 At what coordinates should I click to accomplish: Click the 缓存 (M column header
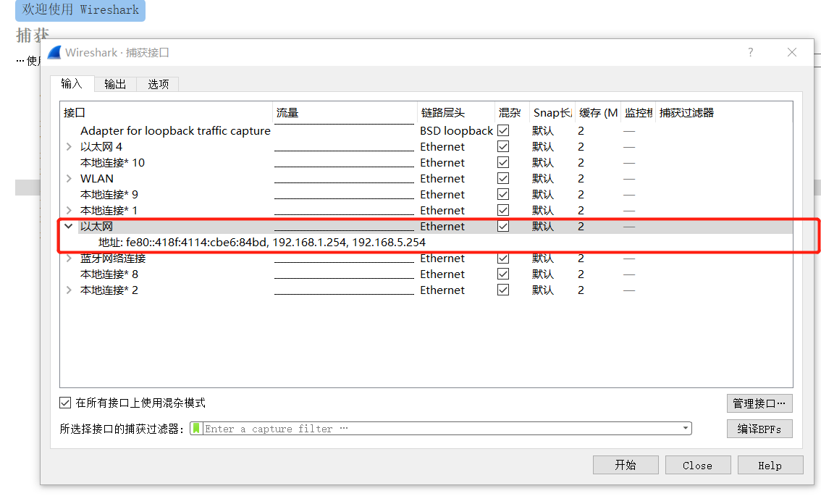(x=598, y=113)
